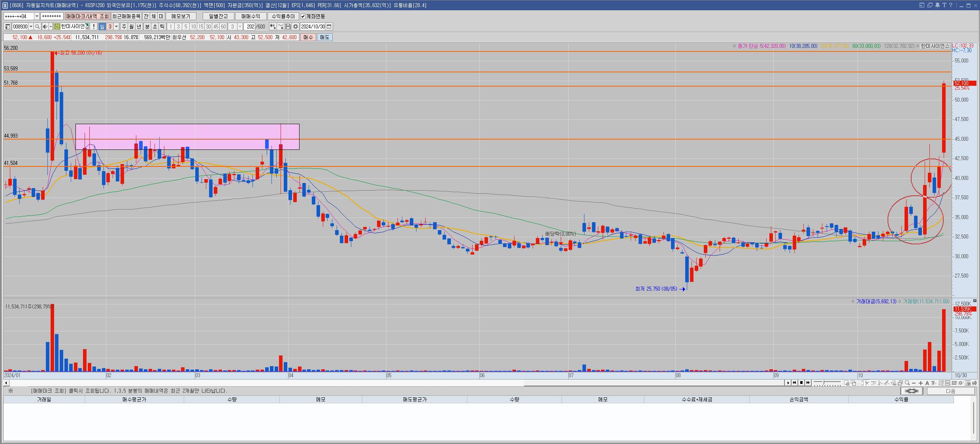The height and width of the screenshot is (444, 980).
Task: Open the calendar date picker icon
Action: [x=329, y=26]
